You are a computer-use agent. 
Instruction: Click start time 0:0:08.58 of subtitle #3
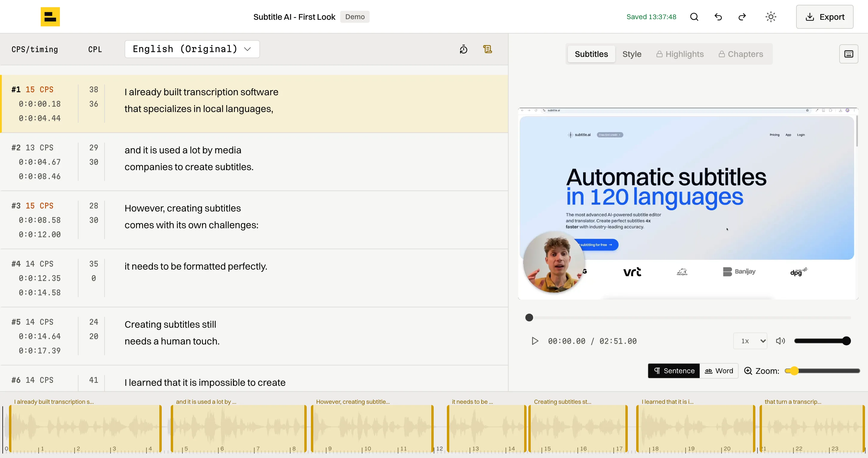tap(40, 220)
